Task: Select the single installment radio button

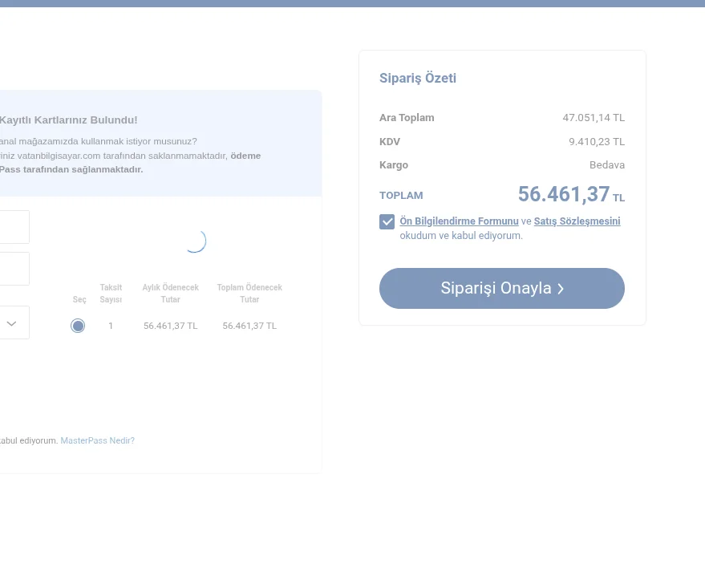Action: point(78,326)
